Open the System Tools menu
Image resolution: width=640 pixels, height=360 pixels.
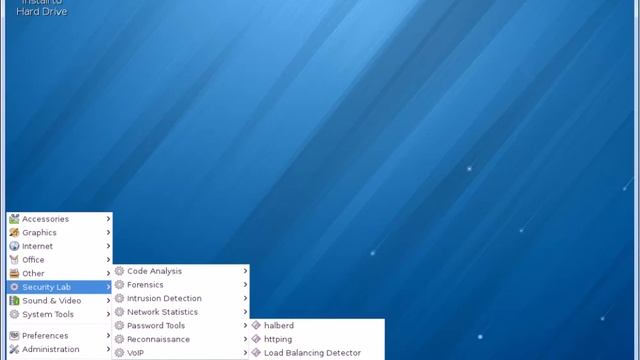tap(60, 314)
